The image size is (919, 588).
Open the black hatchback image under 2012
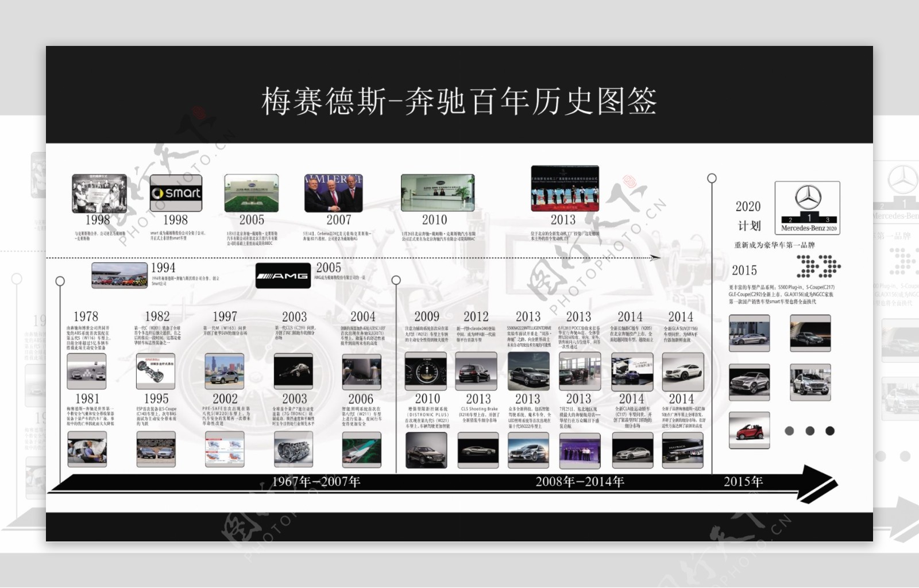click(x=476, y=372)
